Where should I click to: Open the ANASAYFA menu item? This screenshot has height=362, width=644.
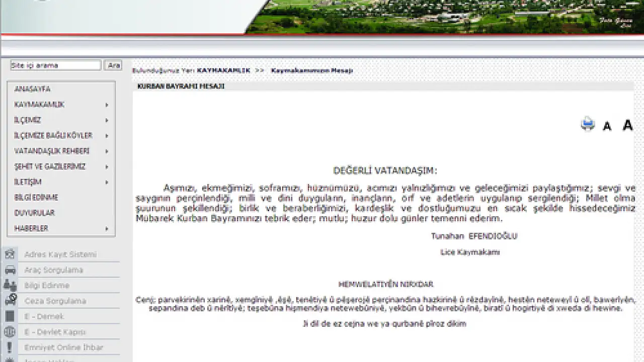pyautogui.click(x=32, y=89)
